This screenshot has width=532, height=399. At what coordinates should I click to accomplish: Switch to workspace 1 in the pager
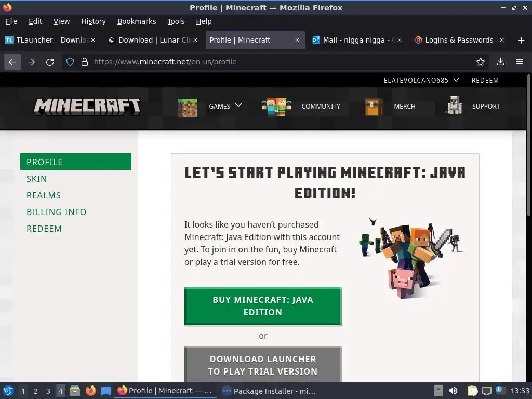pyautogui.click(x=23, y=391)
